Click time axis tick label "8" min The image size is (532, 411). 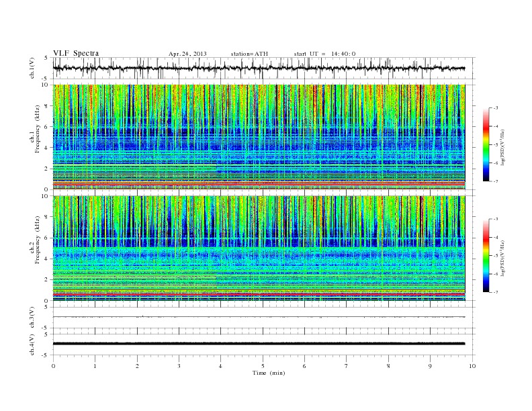(x=388, y=366)
